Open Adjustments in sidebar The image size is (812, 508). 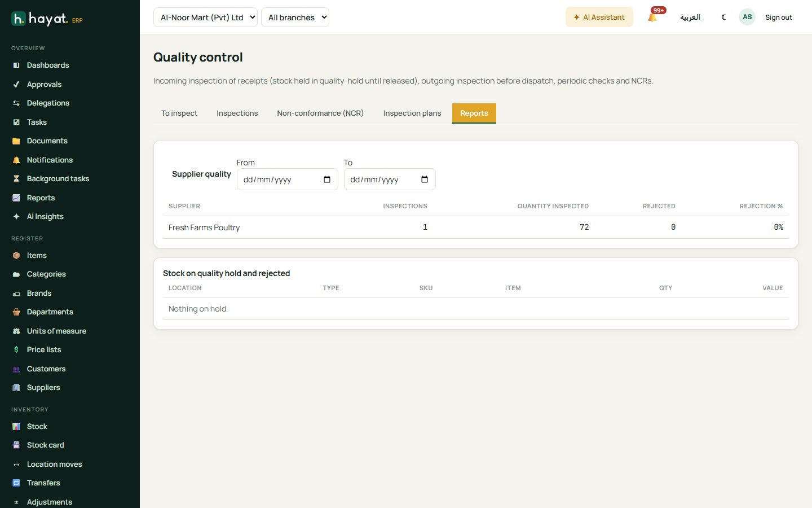(50, 502)
